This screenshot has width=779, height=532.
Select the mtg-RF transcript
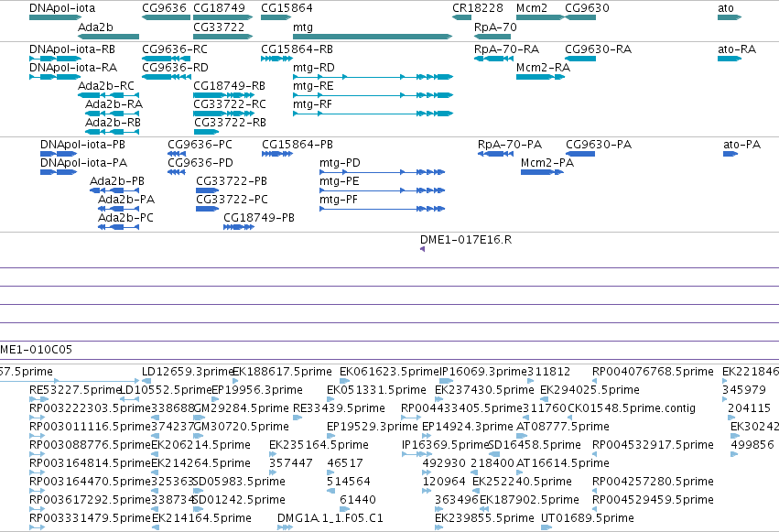click(x=373, y=114)
